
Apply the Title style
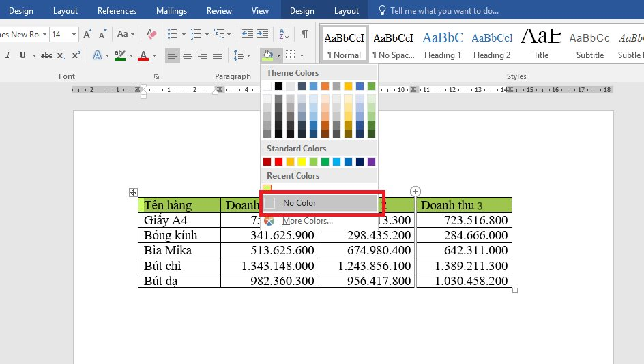tap(541, 44)
